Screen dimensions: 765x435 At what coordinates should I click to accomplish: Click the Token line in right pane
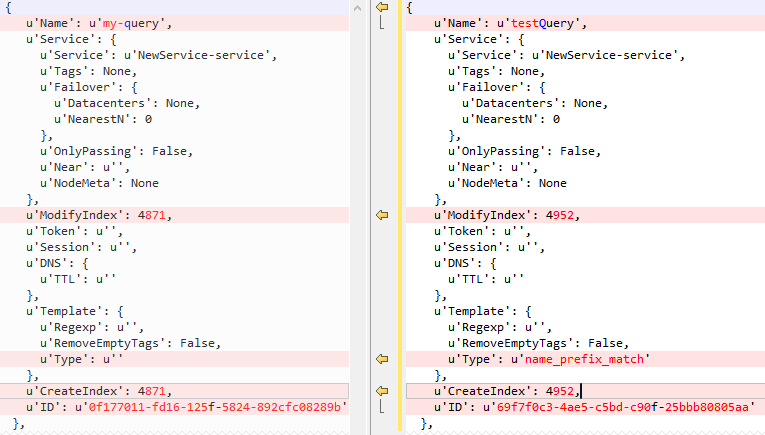click(x=483, y=231)
